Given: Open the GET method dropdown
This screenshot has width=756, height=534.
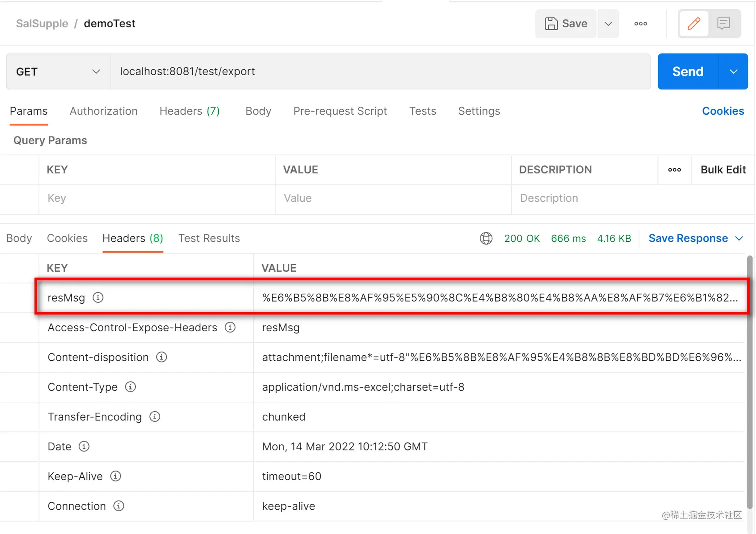Looking at the screenshot, I should (58, 72).
